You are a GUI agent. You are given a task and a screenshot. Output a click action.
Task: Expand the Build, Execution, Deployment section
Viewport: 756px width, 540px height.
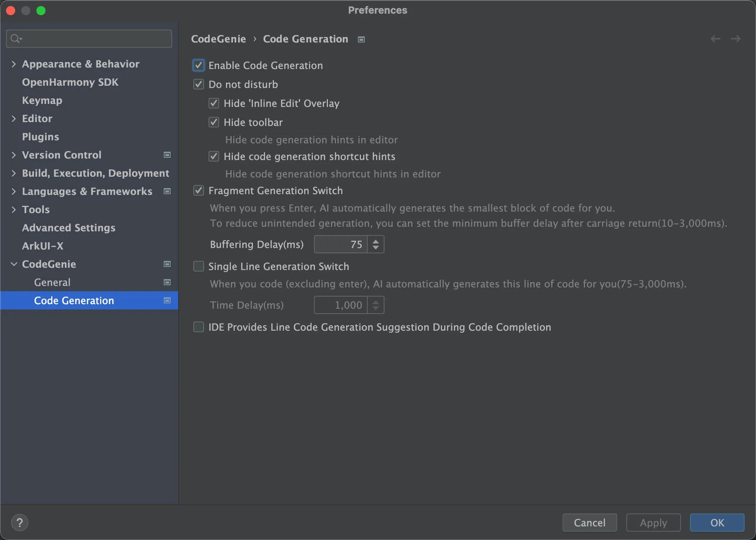pyautogui.click(x=14, y=173)
